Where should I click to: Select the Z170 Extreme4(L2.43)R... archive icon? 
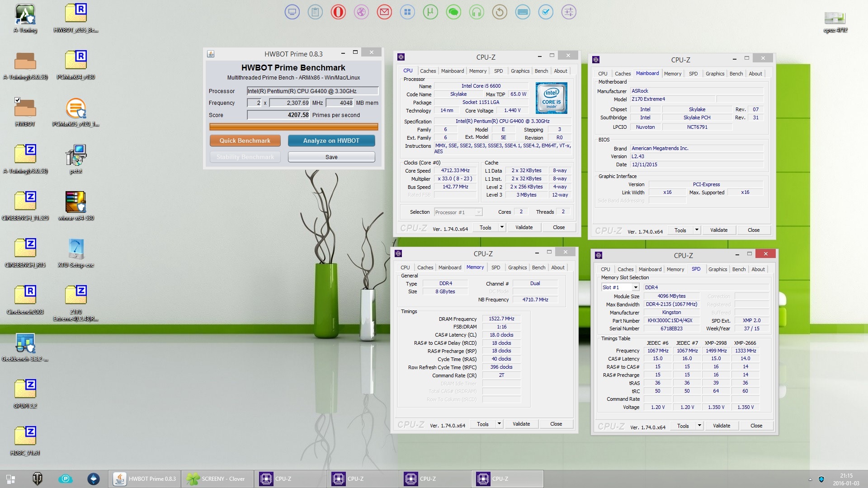point(76,303)
